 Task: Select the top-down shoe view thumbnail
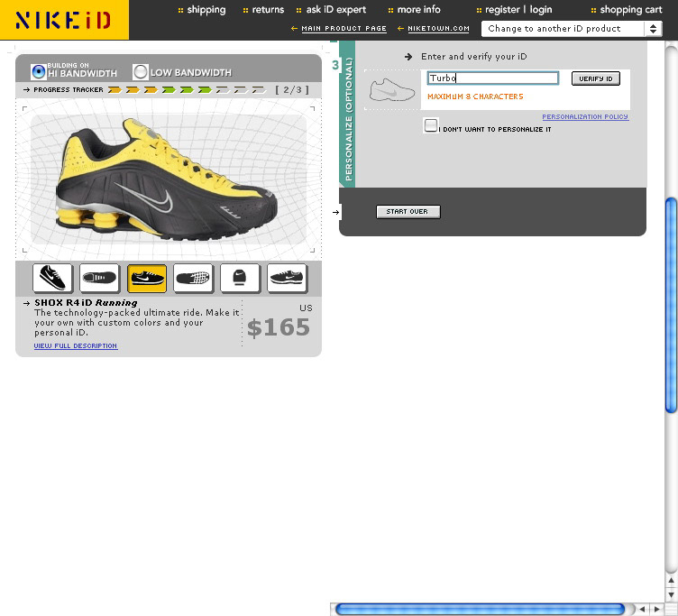pos(99,278)
